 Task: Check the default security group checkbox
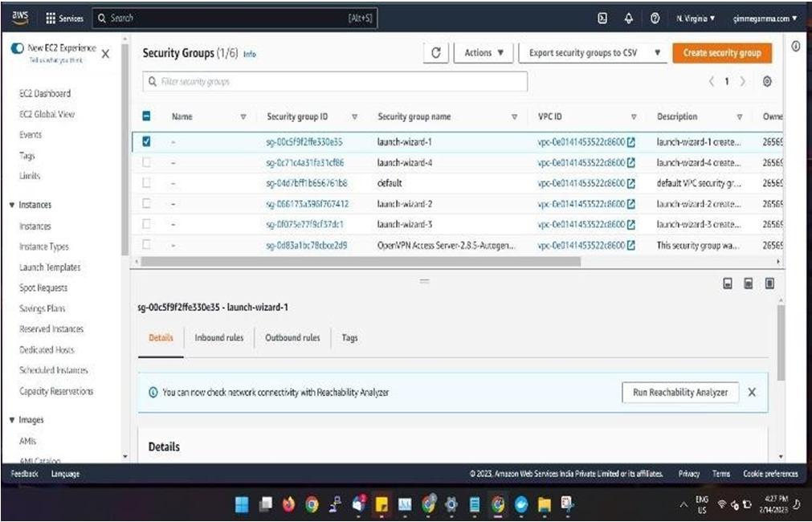pos(146,183)
